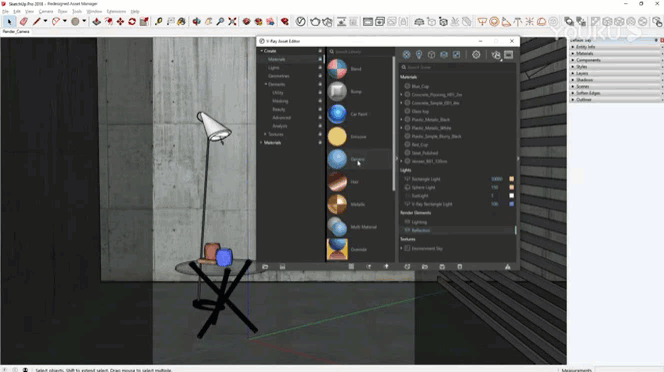Switch to the Render_Camera scene tab
Viewport: 664px width, 372px height.
16,32
